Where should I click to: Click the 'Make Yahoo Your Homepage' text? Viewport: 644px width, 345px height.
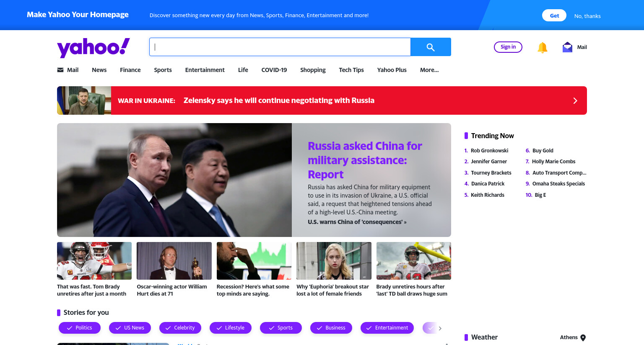coord(78,15)
